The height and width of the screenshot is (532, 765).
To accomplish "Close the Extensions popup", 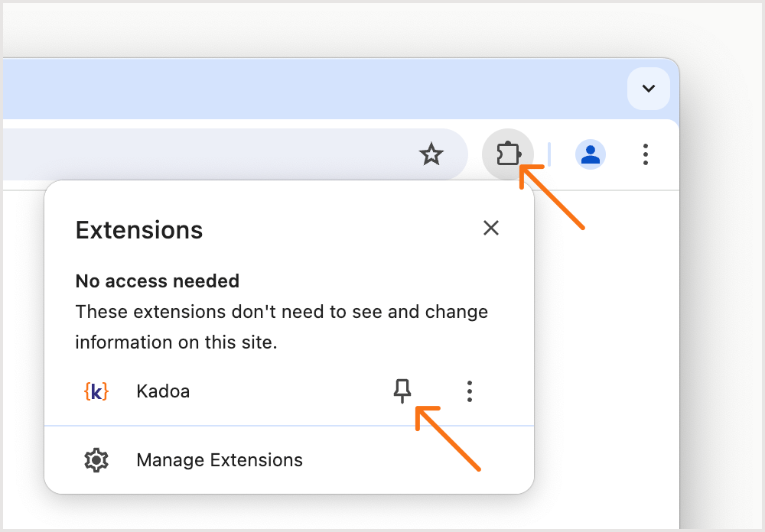I will coord(491,228).
